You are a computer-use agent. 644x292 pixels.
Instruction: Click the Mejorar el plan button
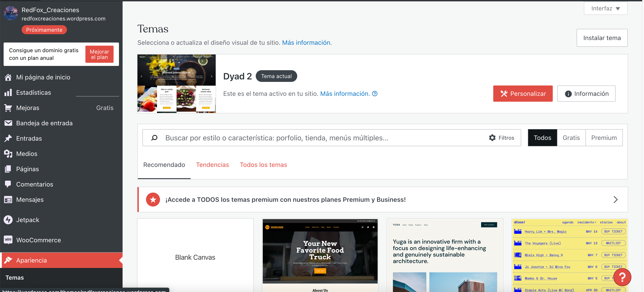tap(99, 54)
